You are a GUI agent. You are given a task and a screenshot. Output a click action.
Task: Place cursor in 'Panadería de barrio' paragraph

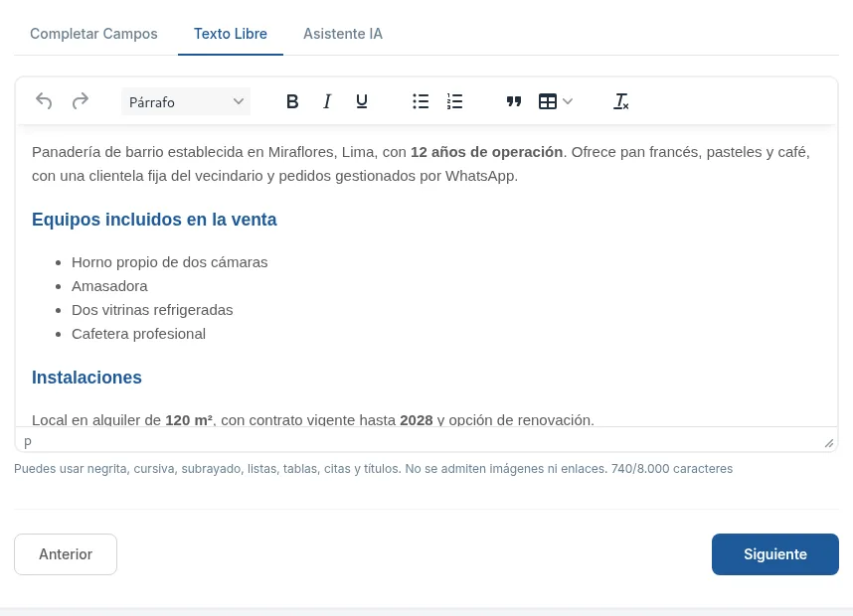(421, 164)
